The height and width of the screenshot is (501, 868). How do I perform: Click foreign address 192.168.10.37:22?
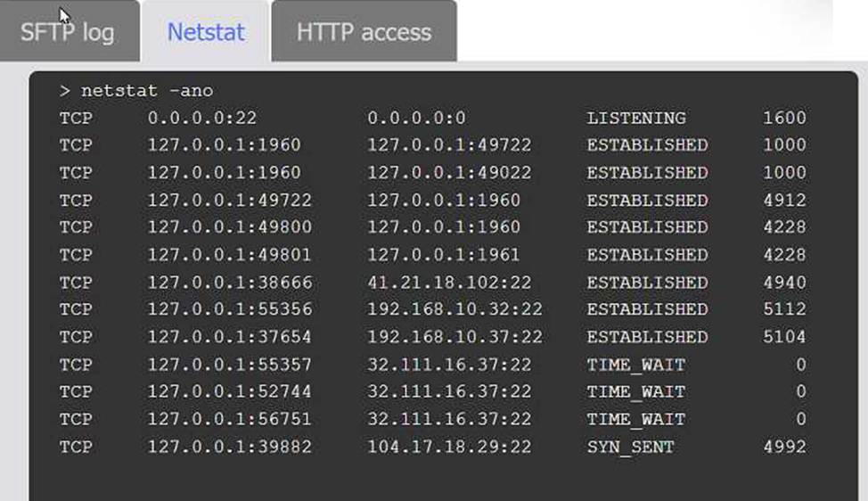[x=454, y=337]
